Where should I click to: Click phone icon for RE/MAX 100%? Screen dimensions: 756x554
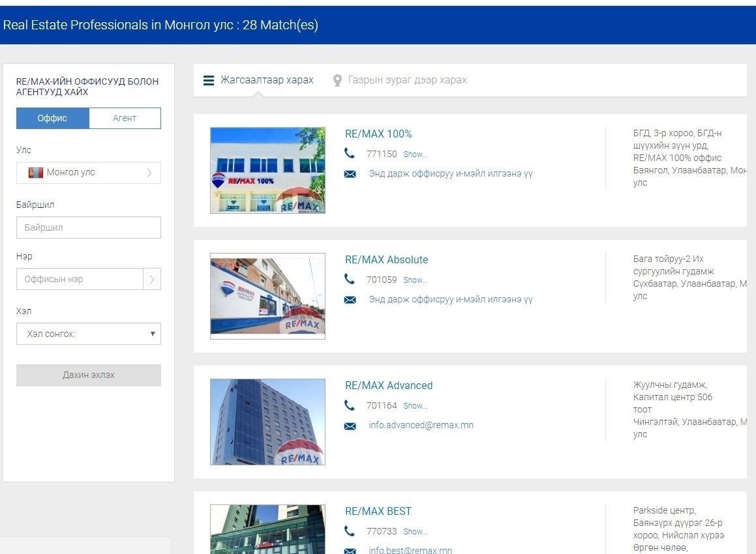(350, 154)
